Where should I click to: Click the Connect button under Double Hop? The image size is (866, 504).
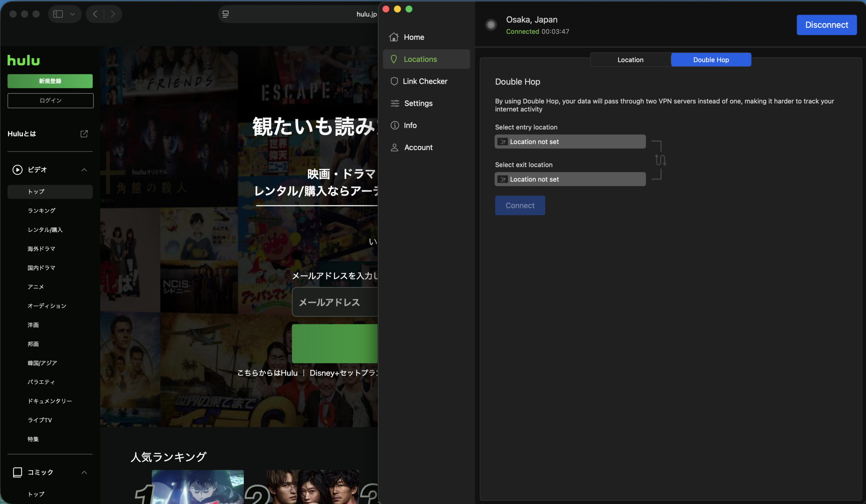pyautogui.click(x=520, y=205)
